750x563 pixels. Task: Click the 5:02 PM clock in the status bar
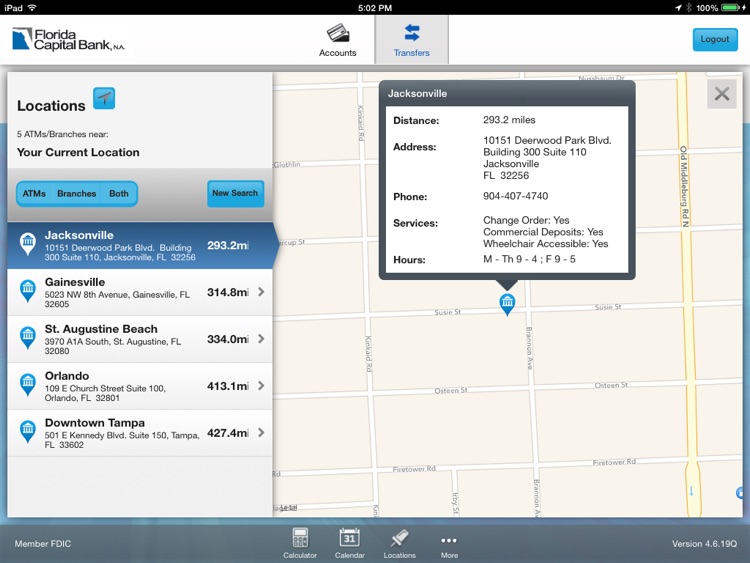point(375,8)
